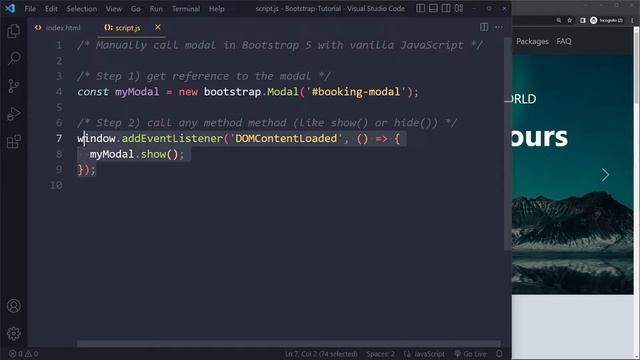Viewport: 640px width, 360px height.
Task: Open the Accounts menu icon
Action: [13, 306]
